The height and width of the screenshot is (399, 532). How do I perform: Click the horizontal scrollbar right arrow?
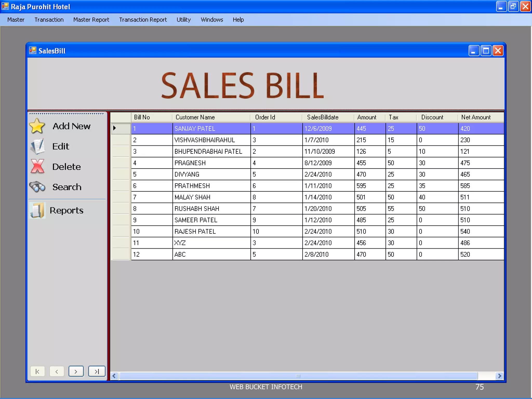click(x=500, y=376)
